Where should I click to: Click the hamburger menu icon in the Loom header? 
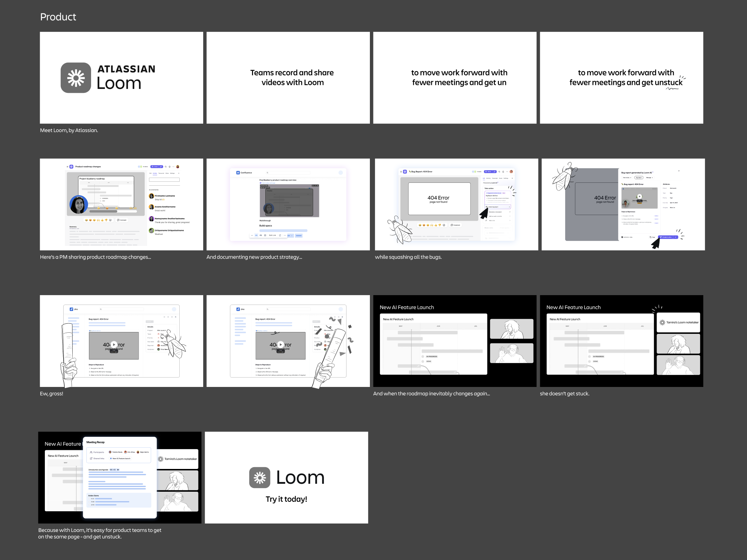coord(67,167)
